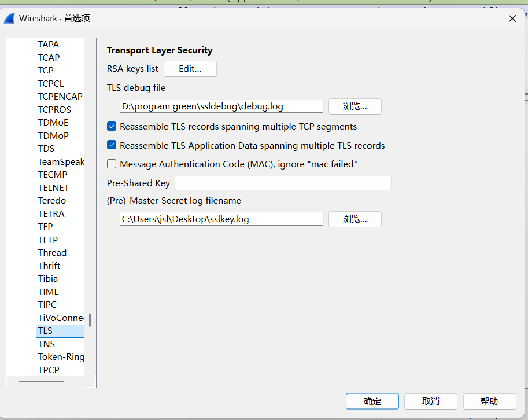
Task: Select TCPCL in the protocol list
Action: (50, 83)
